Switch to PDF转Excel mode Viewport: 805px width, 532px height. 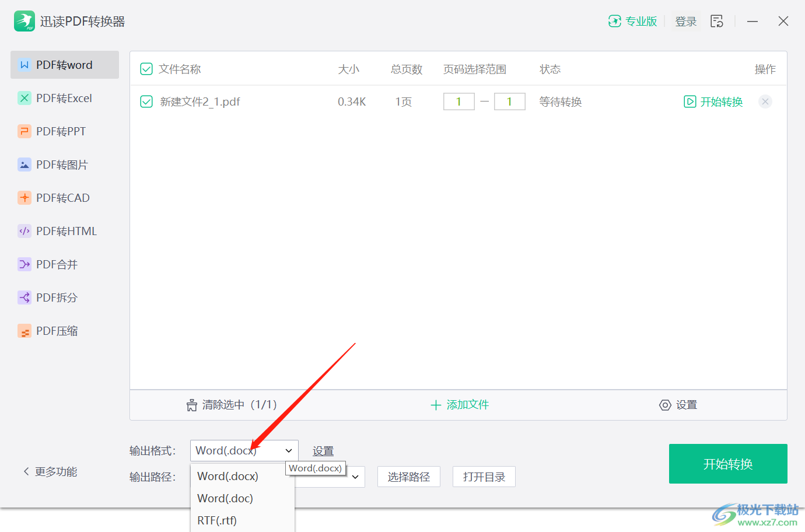point(65,98)
